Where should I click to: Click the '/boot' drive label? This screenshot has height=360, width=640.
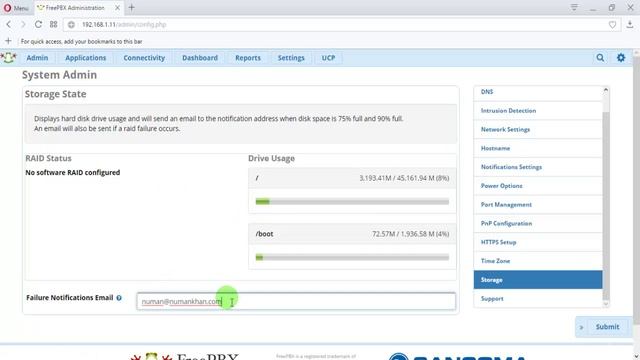pyautogui.click(x=264, y=234)
